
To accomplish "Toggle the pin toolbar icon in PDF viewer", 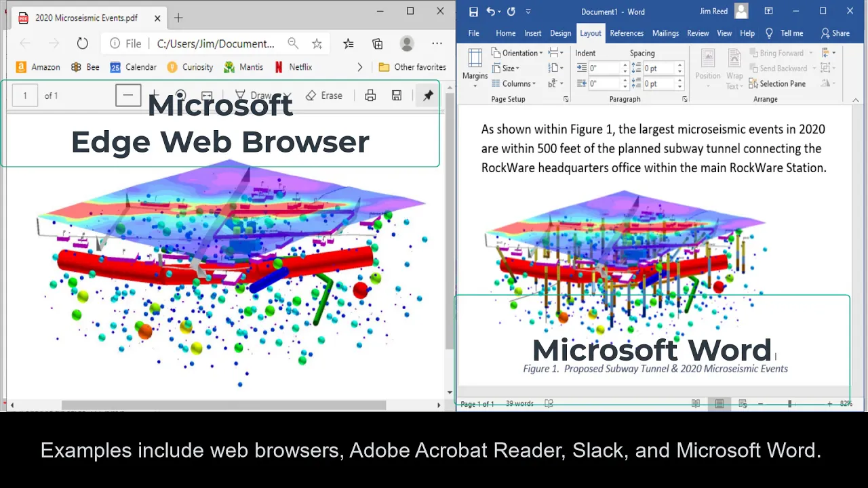I will pos(428,96).
